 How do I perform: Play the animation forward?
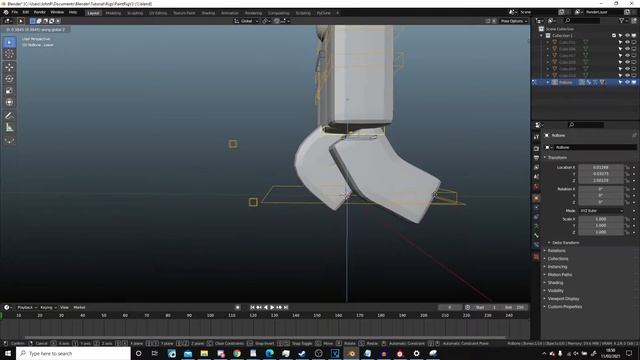tap(272, 307)
